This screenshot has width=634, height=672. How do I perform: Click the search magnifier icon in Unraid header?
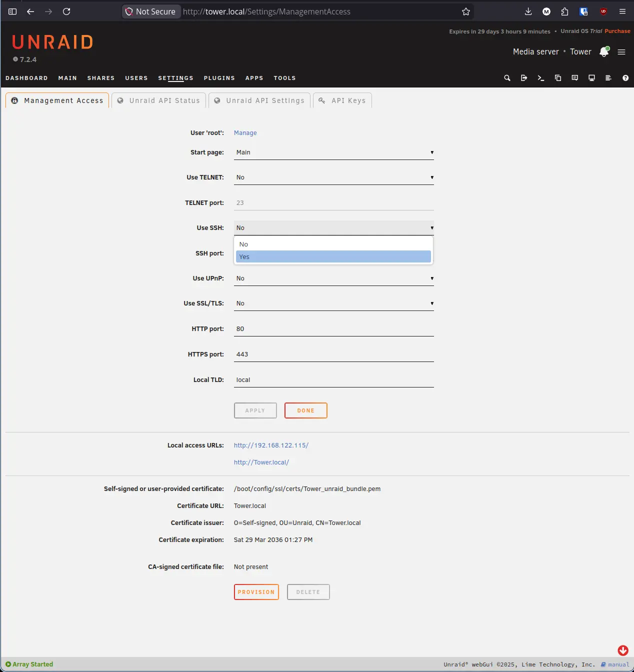click(507, 78)
